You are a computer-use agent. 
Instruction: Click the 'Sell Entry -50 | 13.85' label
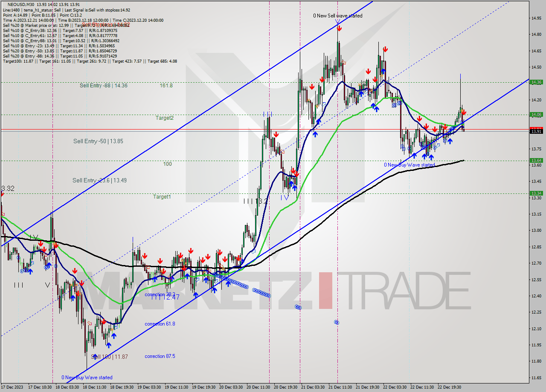[98, 141]
